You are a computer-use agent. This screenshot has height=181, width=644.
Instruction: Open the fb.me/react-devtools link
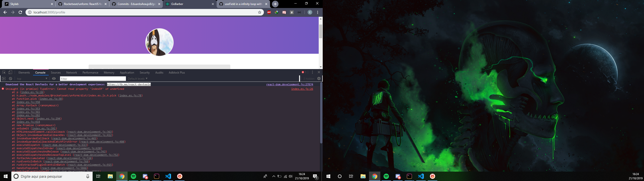point(129,84)
